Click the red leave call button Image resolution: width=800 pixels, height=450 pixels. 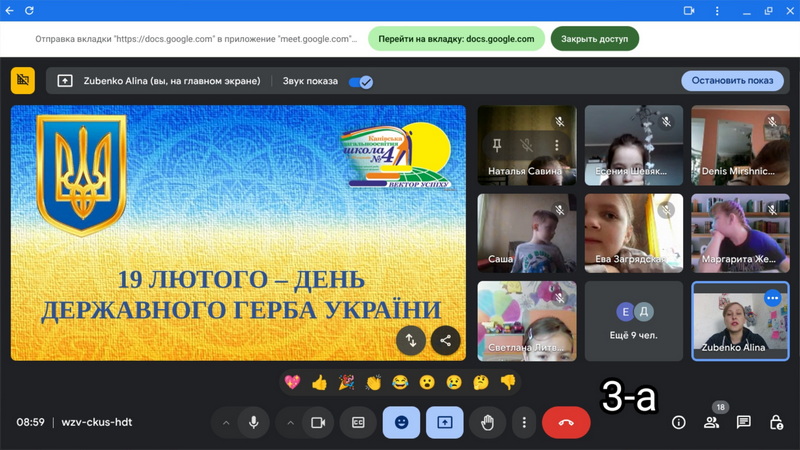[566, 423]
